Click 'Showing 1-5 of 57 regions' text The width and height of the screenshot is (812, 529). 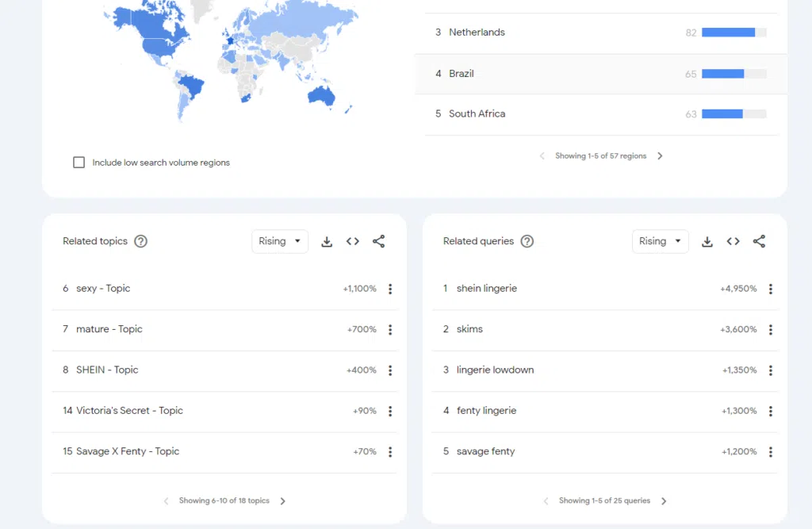coord(601,156)
